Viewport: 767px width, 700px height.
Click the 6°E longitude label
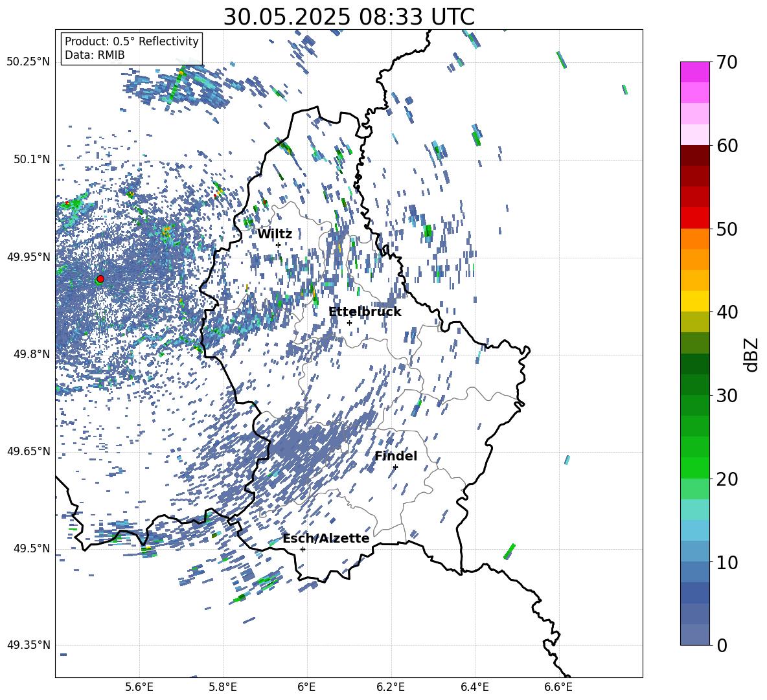click(306, 687)
